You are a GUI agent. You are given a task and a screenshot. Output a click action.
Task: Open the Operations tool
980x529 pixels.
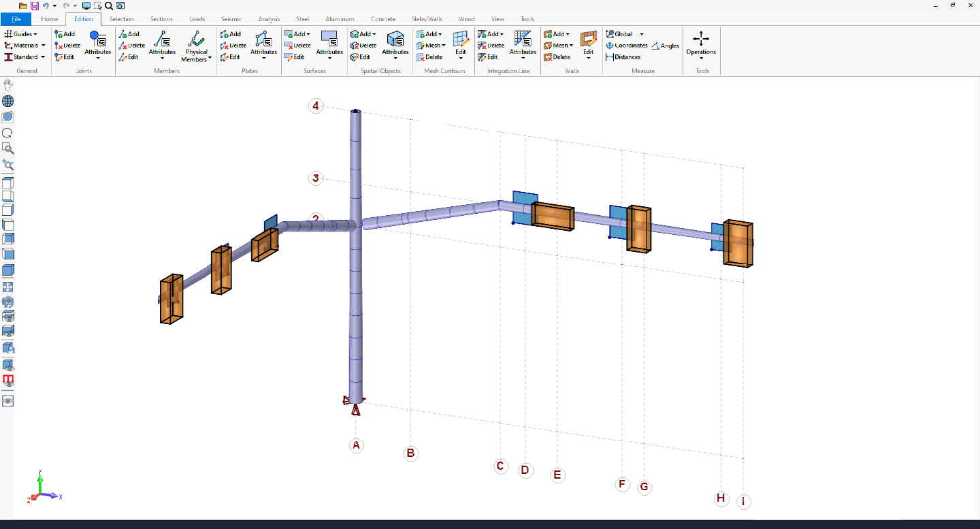[701, 46]
